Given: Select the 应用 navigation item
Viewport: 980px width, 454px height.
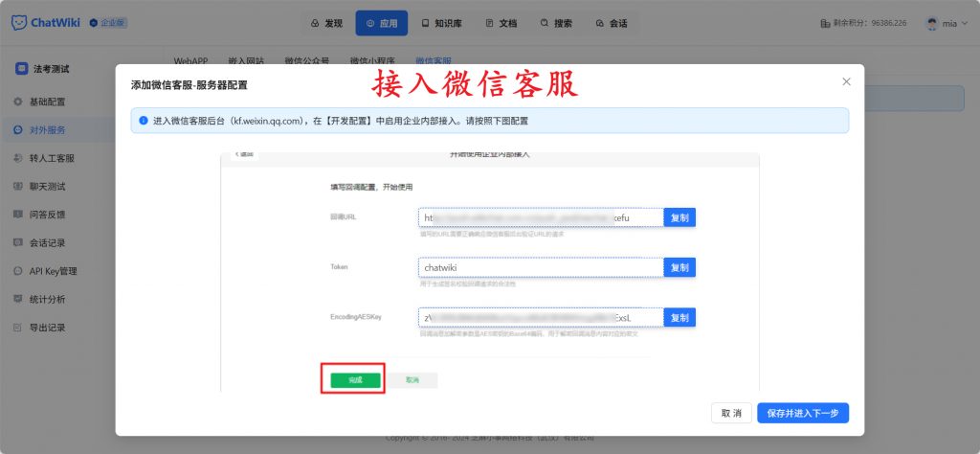Looking at the screenshot, I should click(x=381, y=23).
